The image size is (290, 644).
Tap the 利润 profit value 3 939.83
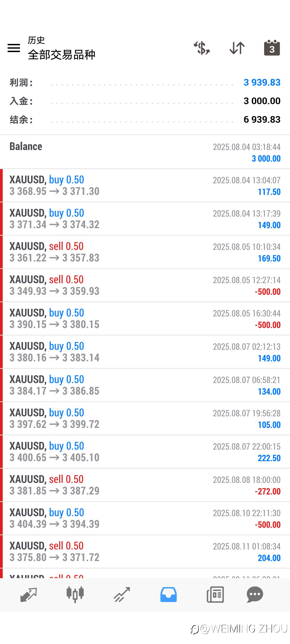(262, 82)
